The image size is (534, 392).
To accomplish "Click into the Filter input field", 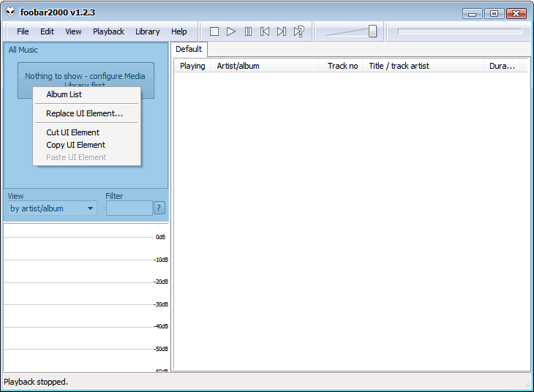I will point(129,208).
